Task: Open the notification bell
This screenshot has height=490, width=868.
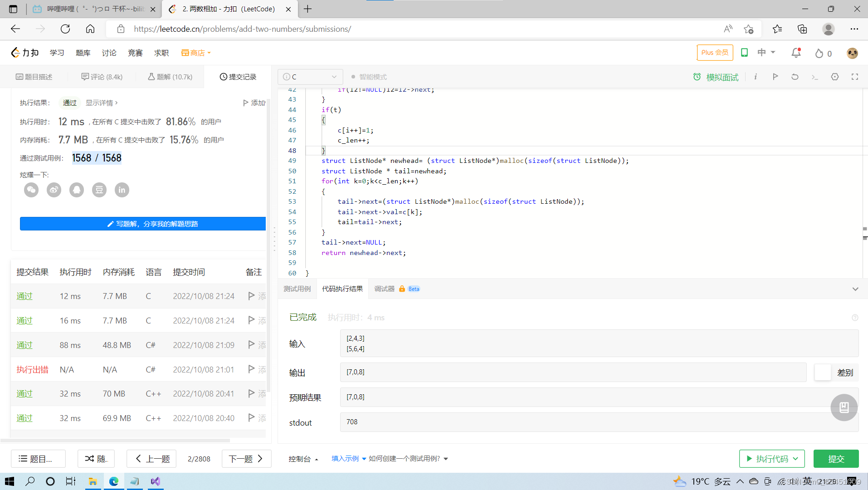Action: pos(796,53)
